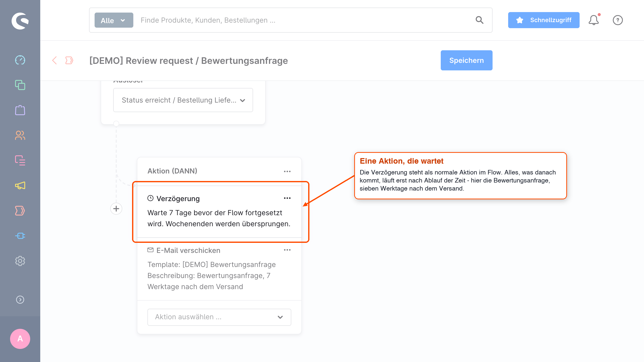The image size is (644, 362).
Task: Open the Aktion auswählen dropdown
Action: (x=219, y=317)
